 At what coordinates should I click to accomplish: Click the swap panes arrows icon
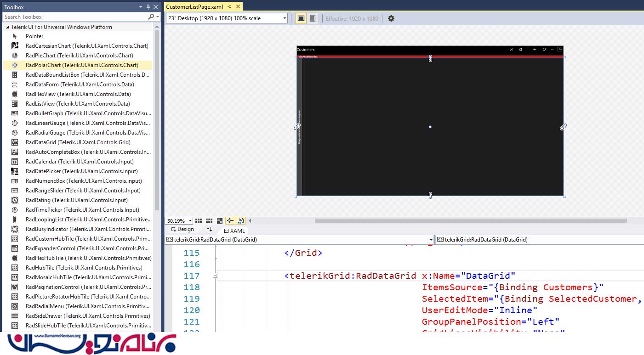click(x=209, y=230)
